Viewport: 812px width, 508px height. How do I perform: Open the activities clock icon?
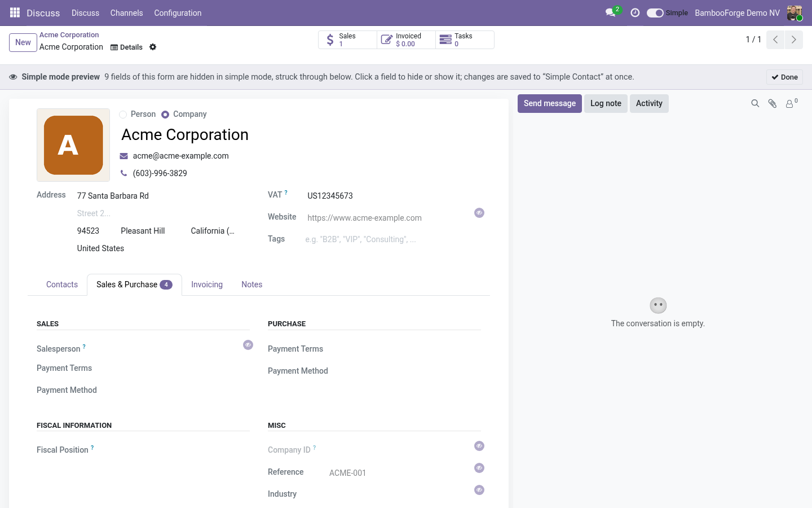point(635,12)
